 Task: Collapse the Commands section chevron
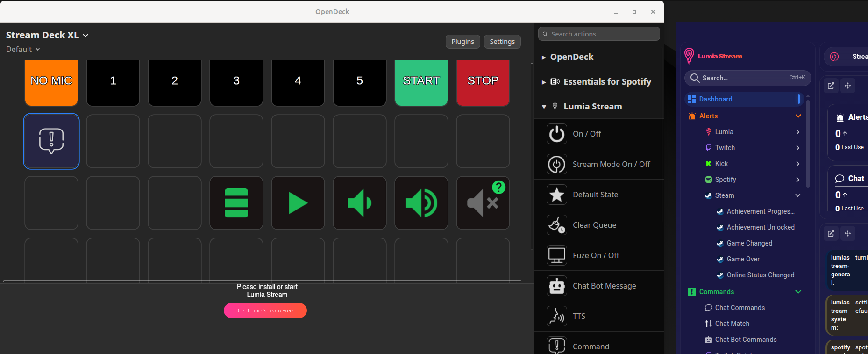(x=798, y=292)
